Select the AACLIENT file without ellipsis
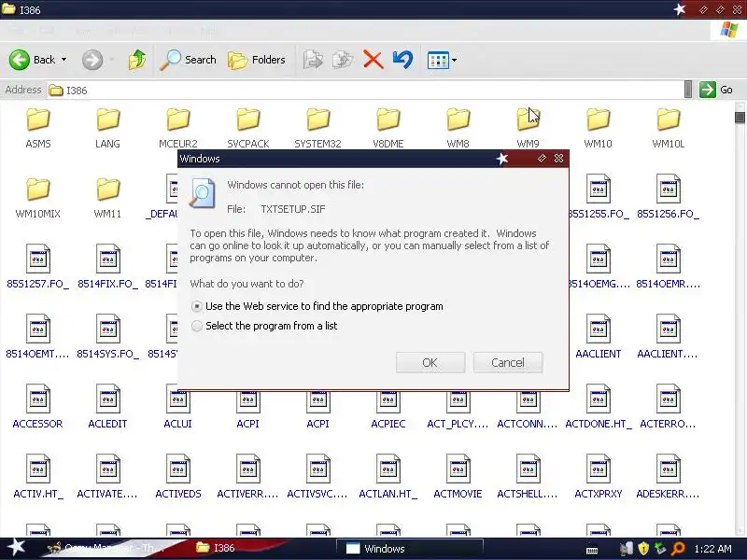 (x=598, y=337)
